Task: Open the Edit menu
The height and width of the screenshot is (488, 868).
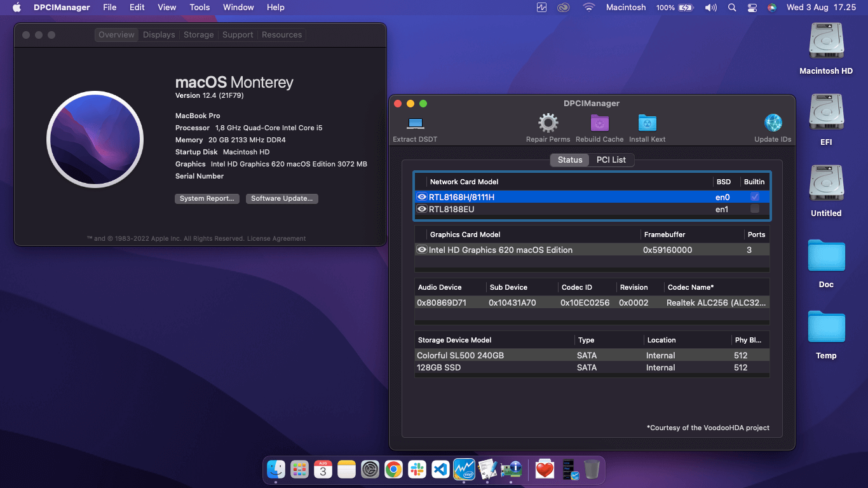Action: 137,8
